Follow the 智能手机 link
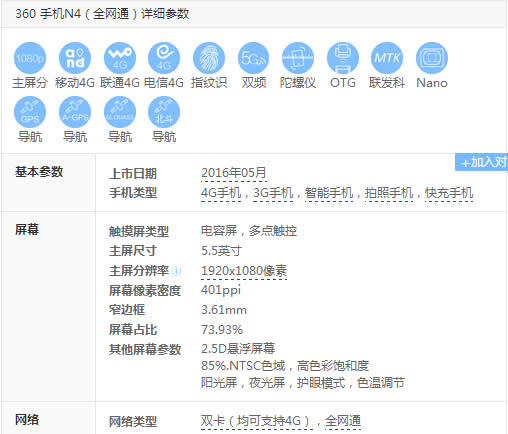The image size is (508, 434). pyautogui.click(x=329, y=193)
